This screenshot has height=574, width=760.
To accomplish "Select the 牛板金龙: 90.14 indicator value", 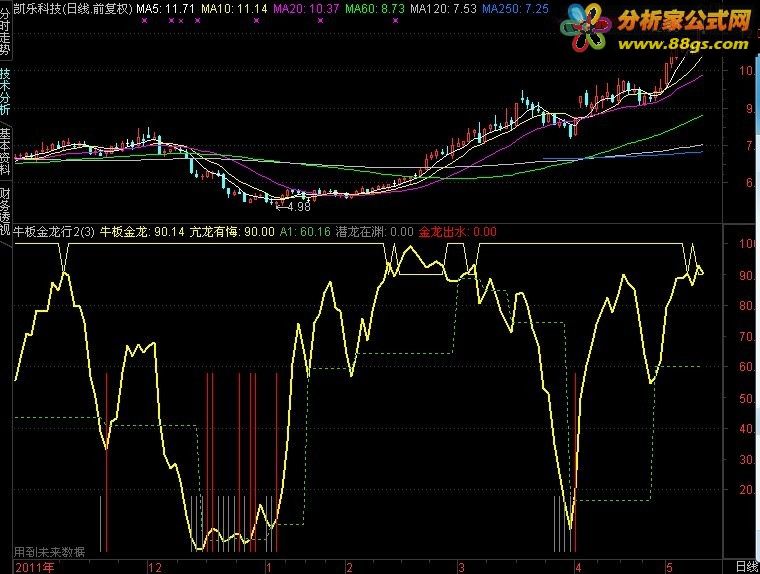I will point(142,232).
